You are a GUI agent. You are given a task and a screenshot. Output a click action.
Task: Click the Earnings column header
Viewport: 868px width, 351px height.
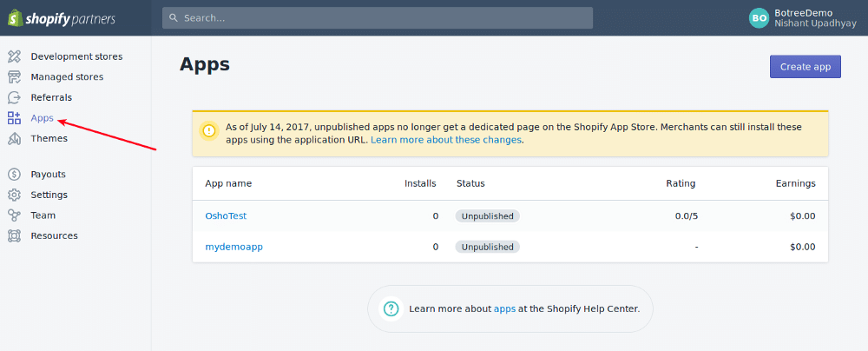pyautogui.click(x=795, y=183)
